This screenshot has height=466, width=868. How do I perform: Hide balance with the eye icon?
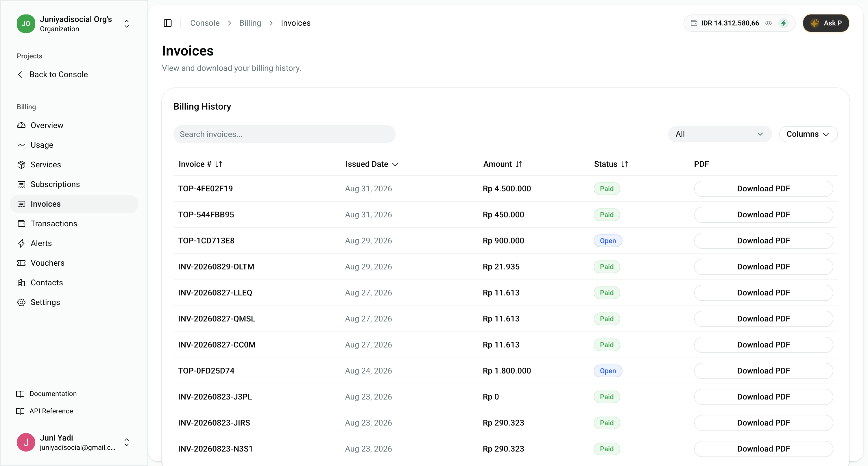[x=769, y=23]
